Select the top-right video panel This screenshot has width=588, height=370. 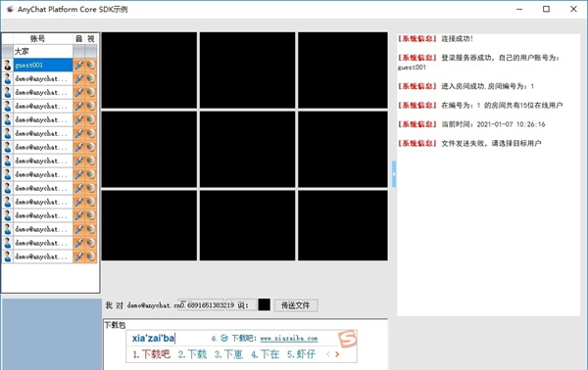coord(343,70)
